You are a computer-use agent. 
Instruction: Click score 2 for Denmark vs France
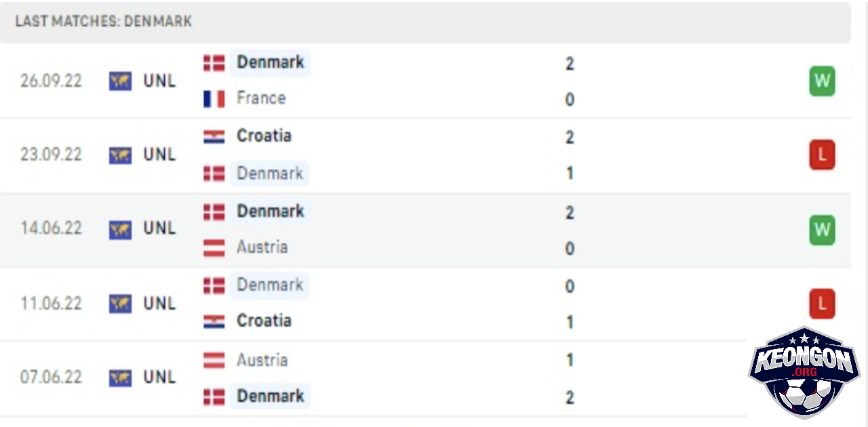[x=570, y=64]
